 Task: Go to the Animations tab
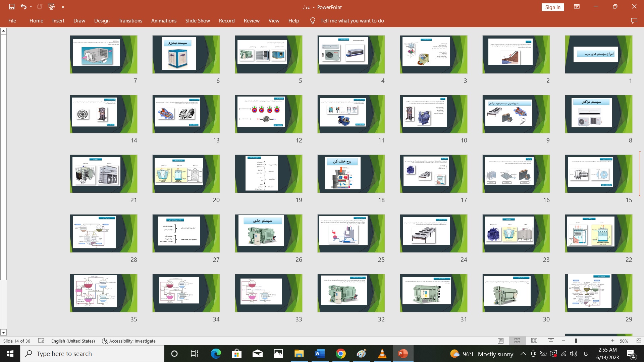tap(164, 21)
